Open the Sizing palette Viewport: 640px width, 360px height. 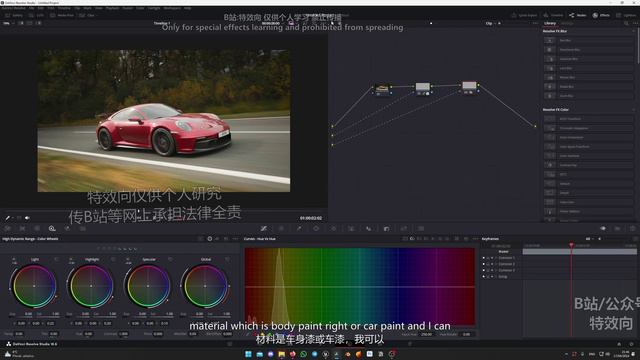coord(404,229)
